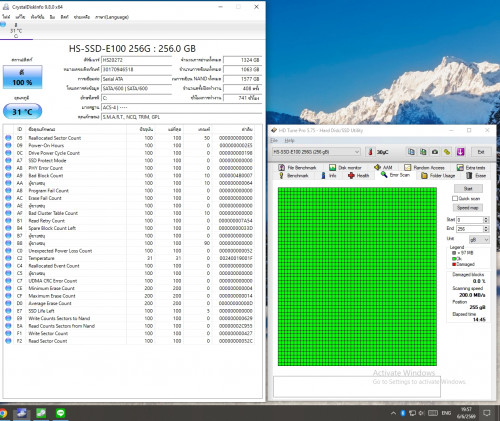Click the Power-On Hours row
The height and width of the screenshot is (421, 500).
point(129,145)
